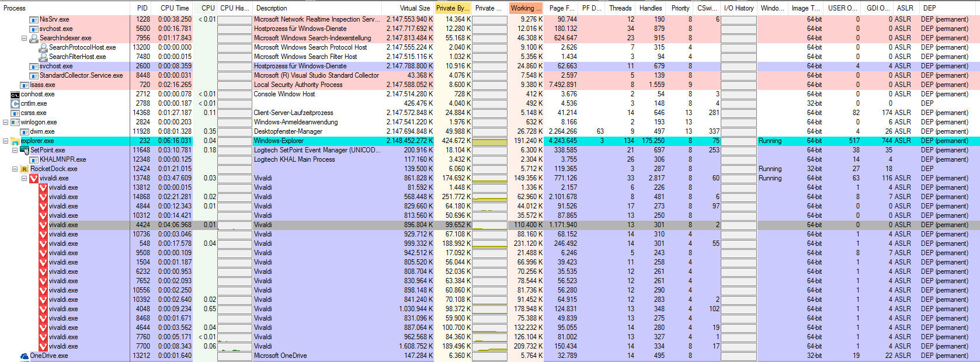Image resolution: width=980 pixels, height=362 pixels.
Task: Click the StandardCollector.Service.exe icon
Action: click(x=34, y=75)
